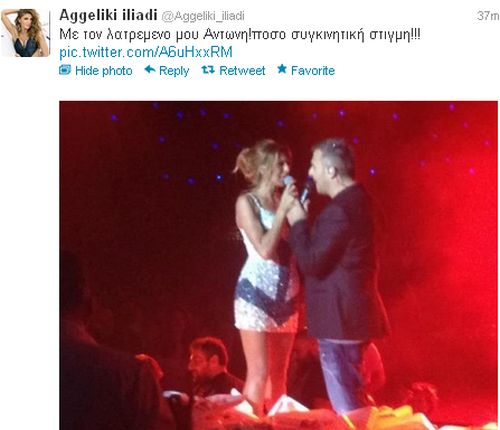The width and height of the screenshot is (500, 430).
Task: Visit the @Aggeliki_iliadi handle
Action: tap(203, 16)
